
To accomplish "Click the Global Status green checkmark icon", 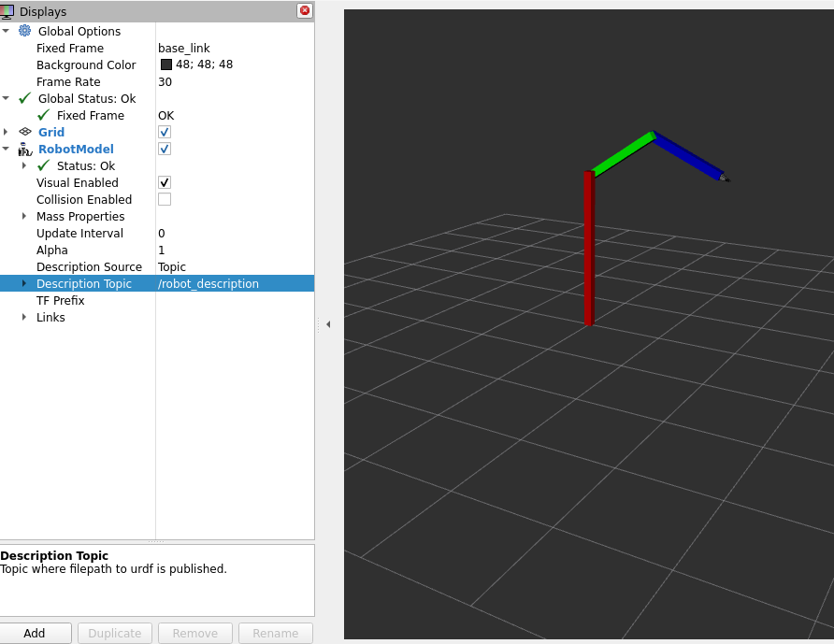I will (25, 98).
